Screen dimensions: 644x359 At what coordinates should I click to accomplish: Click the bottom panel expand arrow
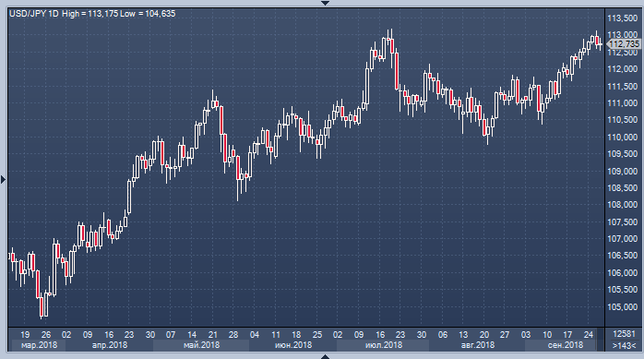pyautogui.click(x=325, y=356)
